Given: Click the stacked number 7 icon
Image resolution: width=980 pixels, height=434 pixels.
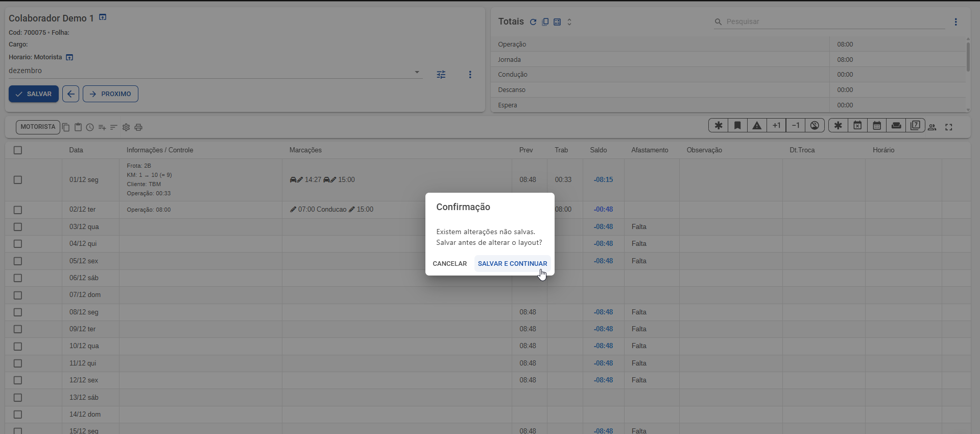Looking at the screenshot, I should pyautogui.click(x=916, y=125).
